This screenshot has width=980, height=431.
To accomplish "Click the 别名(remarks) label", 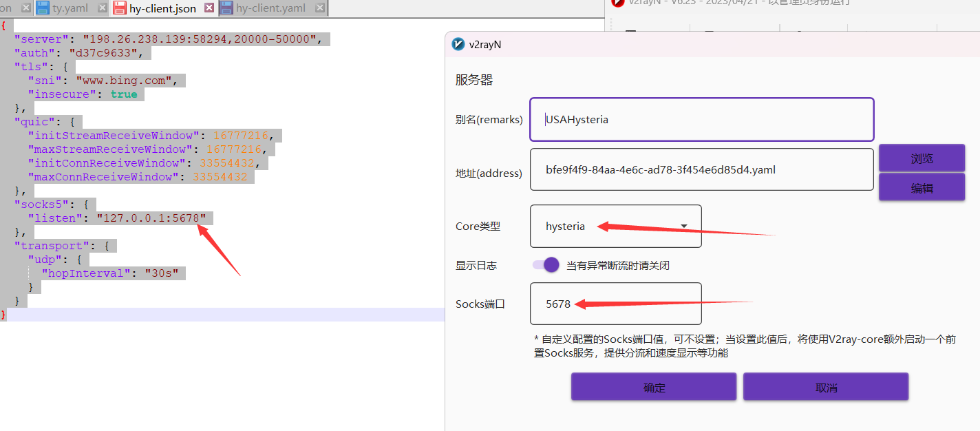I will 489,119.
